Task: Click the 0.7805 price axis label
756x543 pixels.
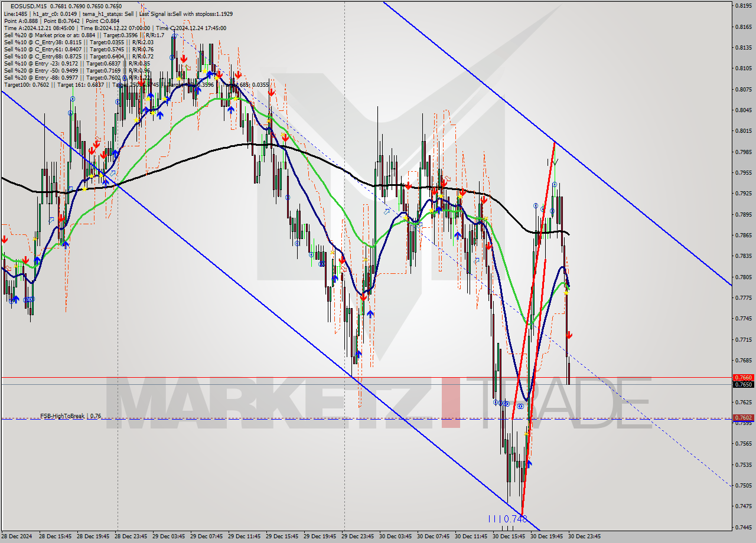Action: 744,277
